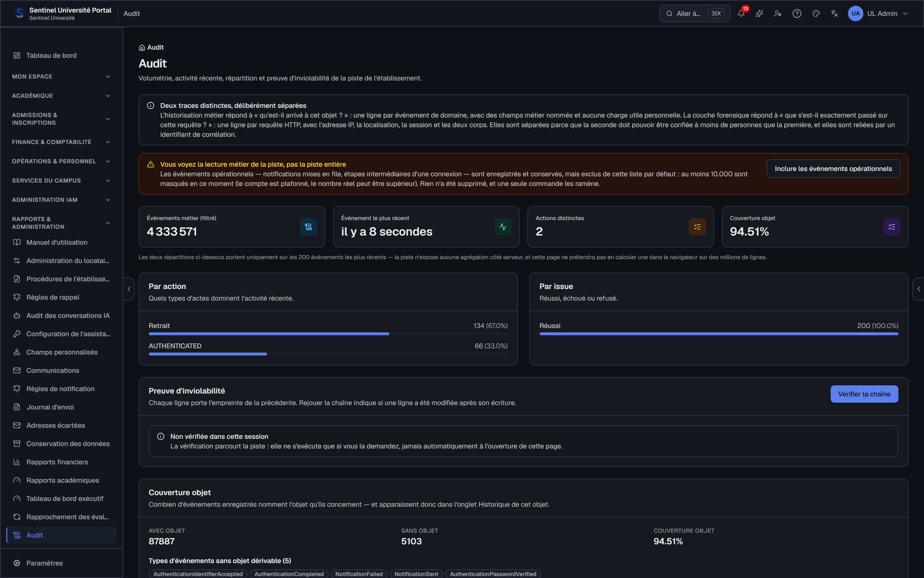Click the Configuration de l'assistant key icon

17,334
